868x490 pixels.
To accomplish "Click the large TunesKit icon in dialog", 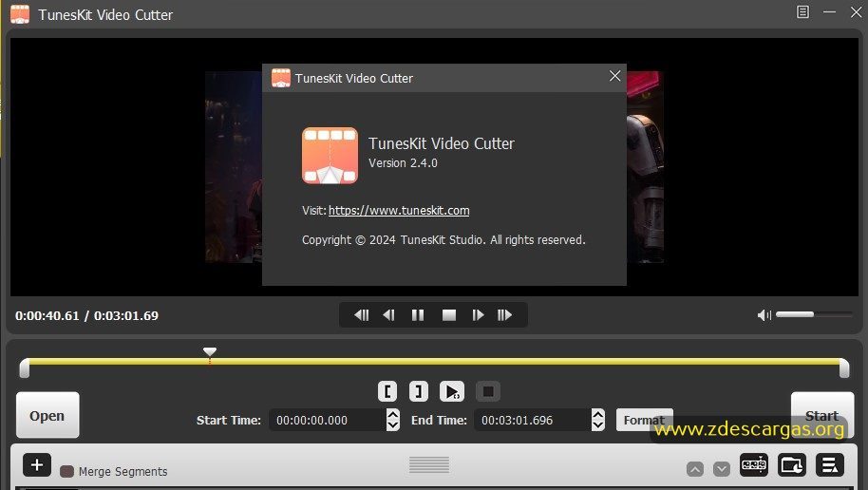I will click(330, 156).
